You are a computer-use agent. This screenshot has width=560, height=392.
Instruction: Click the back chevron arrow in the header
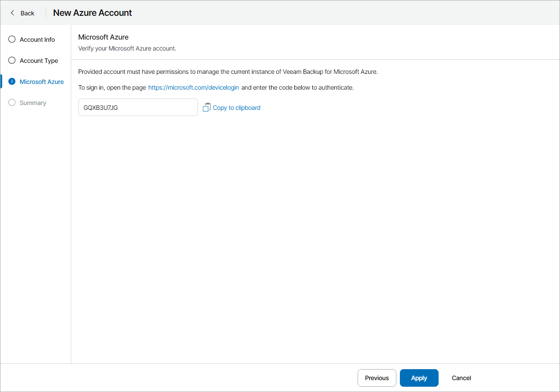pos(12,13)
